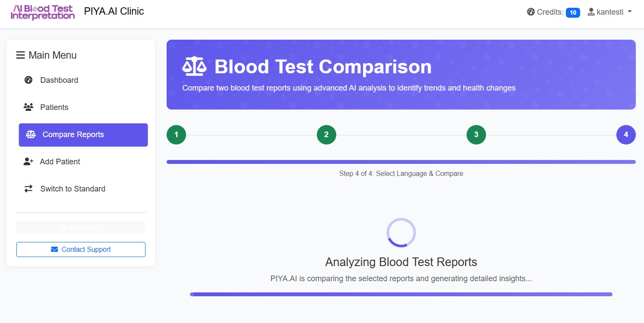Click the Patients group icon
Screen dimensions: 644x323
click(x=28, y=107)
